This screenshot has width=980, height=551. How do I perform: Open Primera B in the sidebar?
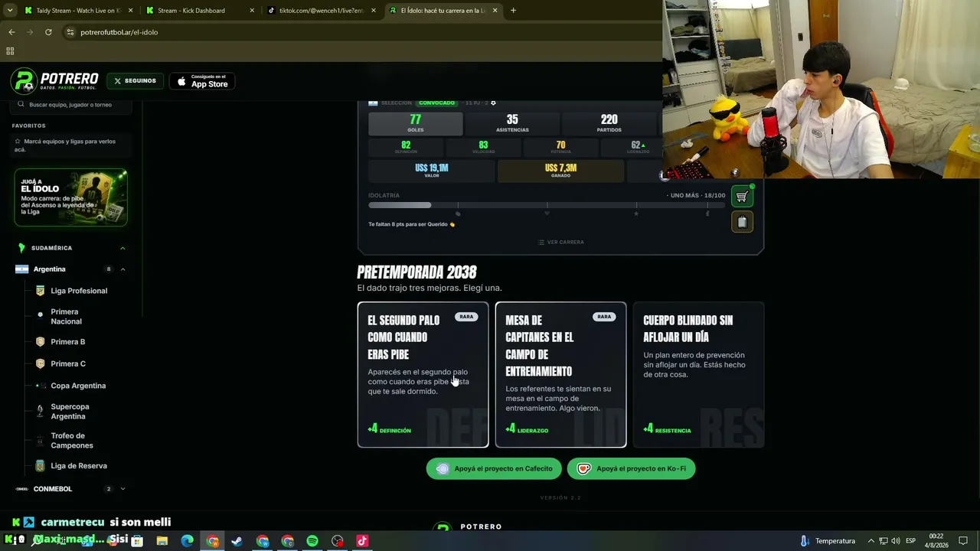68,342
